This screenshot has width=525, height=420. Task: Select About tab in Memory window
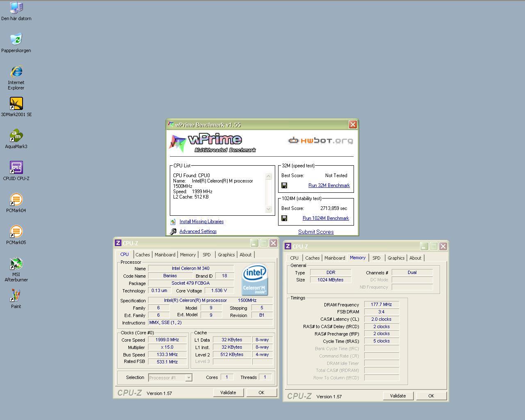click(x=415, y=258)
